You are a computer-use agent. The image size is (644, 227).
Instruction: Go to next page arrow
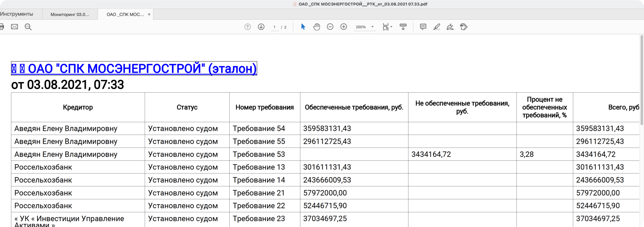261,27
